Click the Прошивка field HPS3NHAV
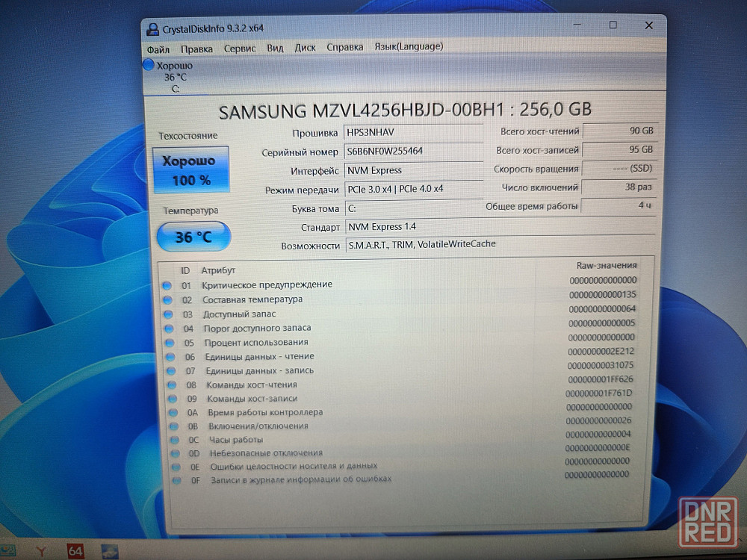 (x=414, y=132)
